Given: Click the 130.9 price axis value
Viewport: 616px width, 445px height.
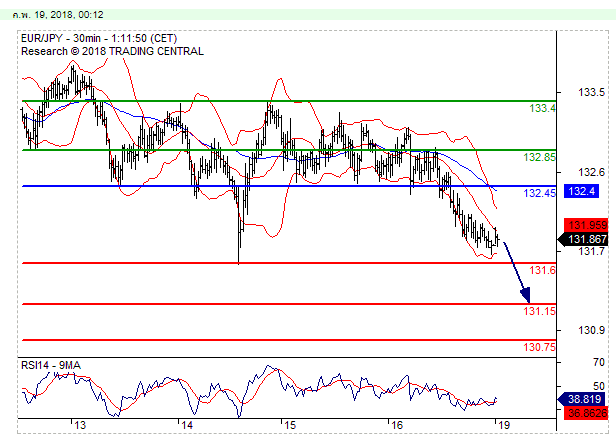Looking at the screenshot, I should click(591, 330).
